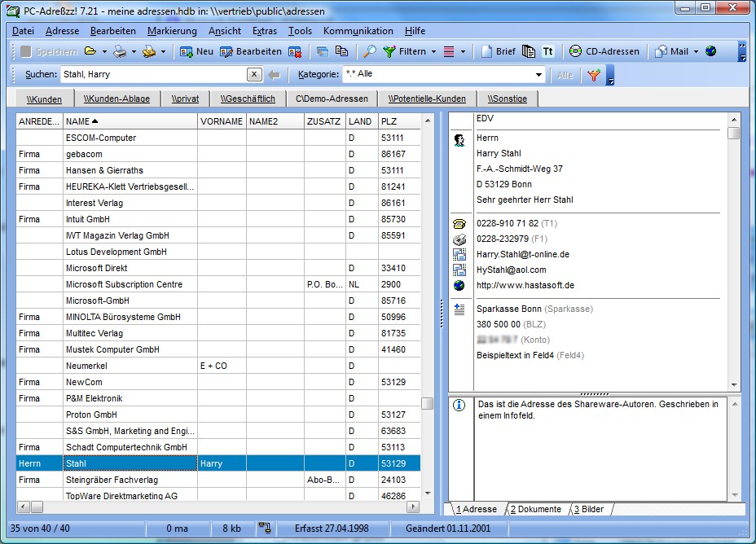Screen dimensions: 756x544
Task: Click the delete address icon after Bearbeiten
Action: pos(295,51)
